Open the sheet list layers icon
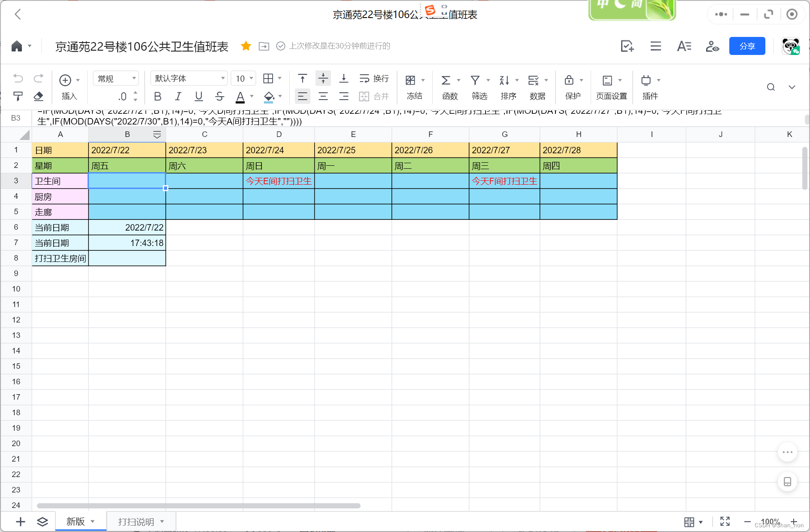The width and height of the screenshot is (810, 532). tap(42, 521)
